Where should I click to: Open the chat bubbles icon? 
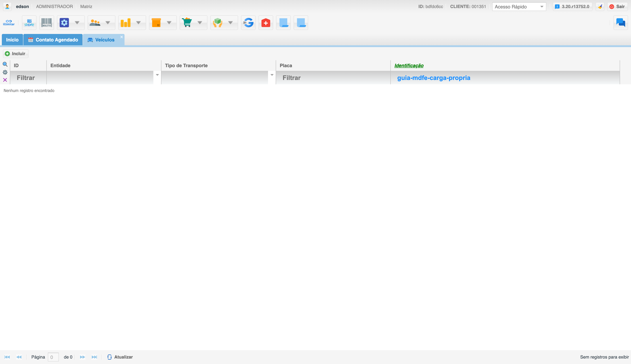tap(620, 23)
